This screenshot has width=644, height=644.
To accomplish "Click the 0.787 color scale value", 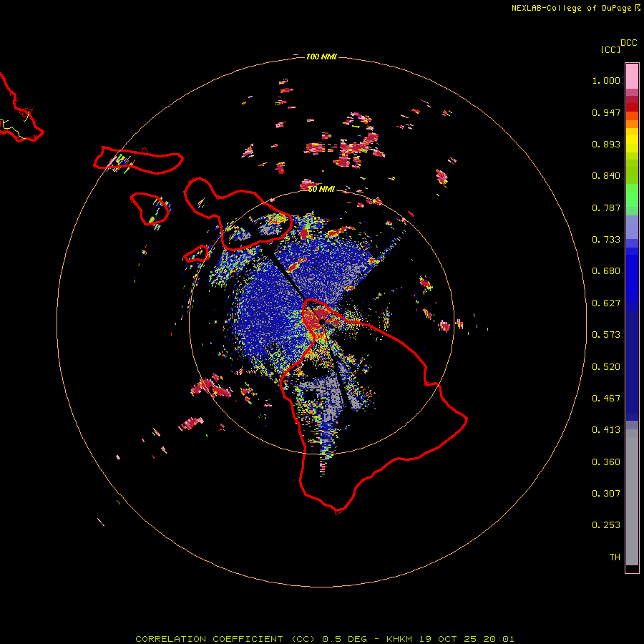I will (x=606, y=208).
